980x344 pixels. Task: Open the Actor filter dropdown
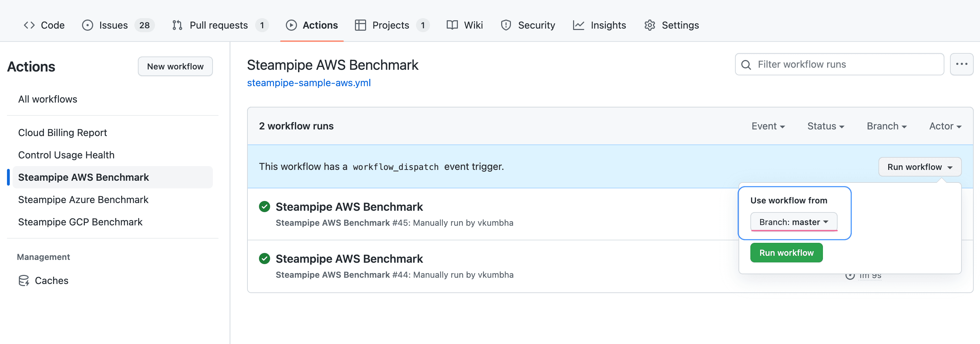pos(945,126)
